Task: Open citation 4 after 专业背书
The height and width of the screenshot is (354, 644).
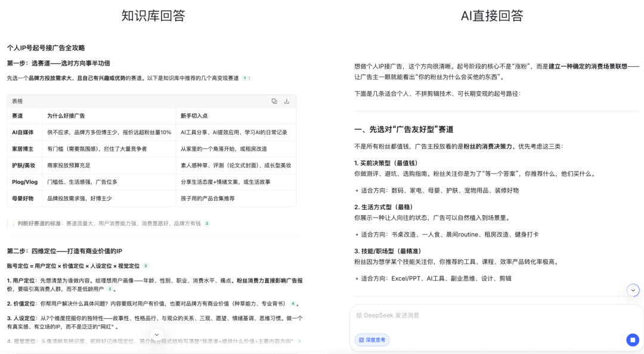Action: point(293,304)
